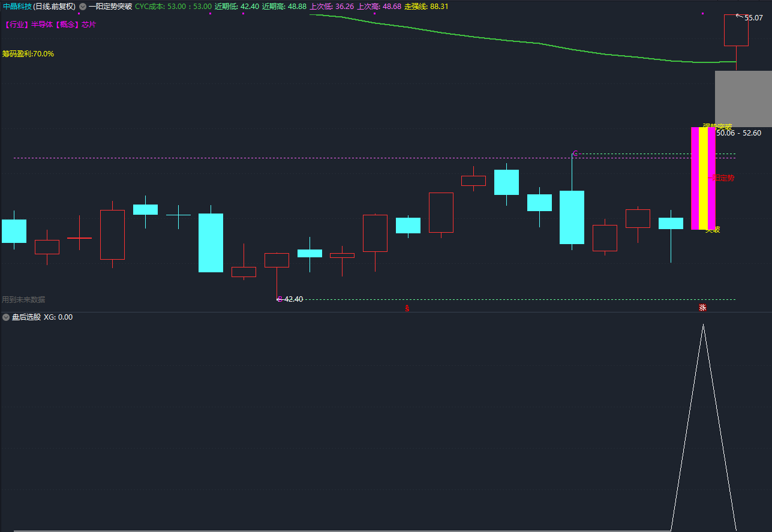This screenshot has height=532, width=772.
Task: Click the 42.40 low price label
Action: pos(294,299)
